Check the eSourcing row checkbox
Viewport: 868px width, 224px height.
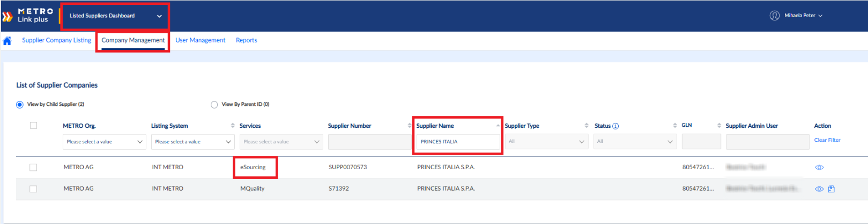tap(33, 168)
